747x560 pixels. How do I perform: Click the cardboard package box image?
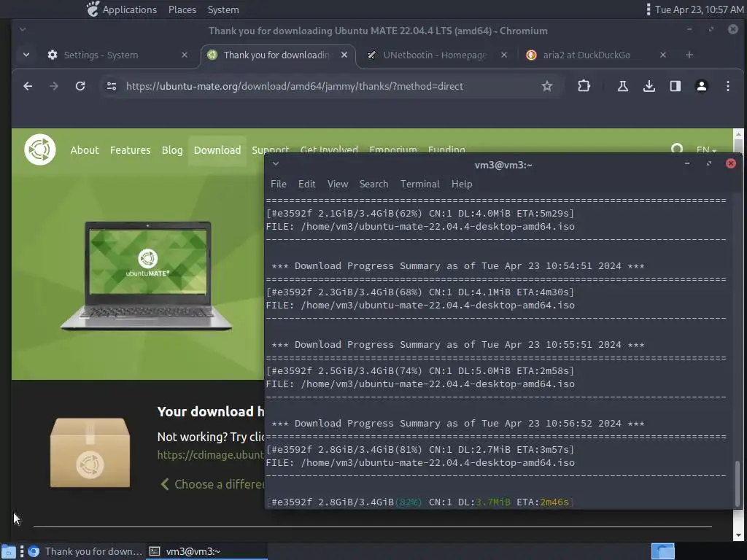tap(90, 452)
